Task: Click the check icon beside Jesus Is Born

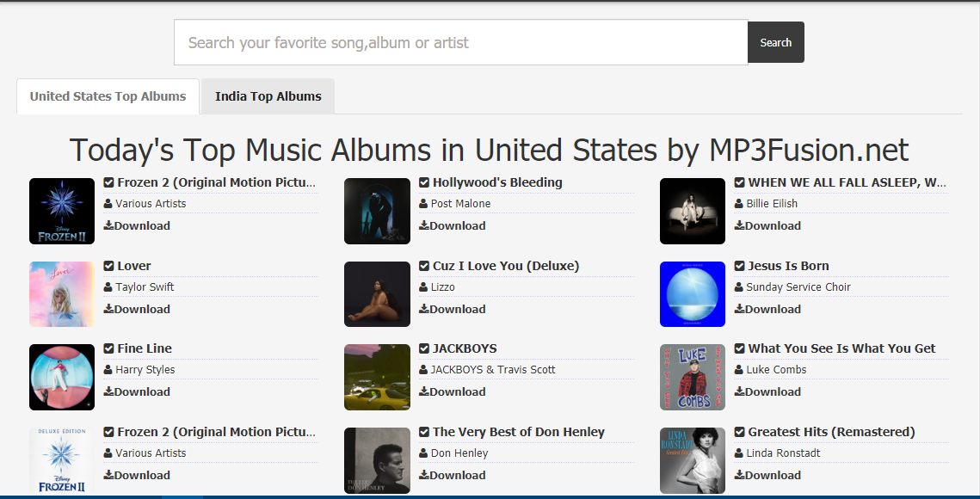Action: [x=740, y=266]
